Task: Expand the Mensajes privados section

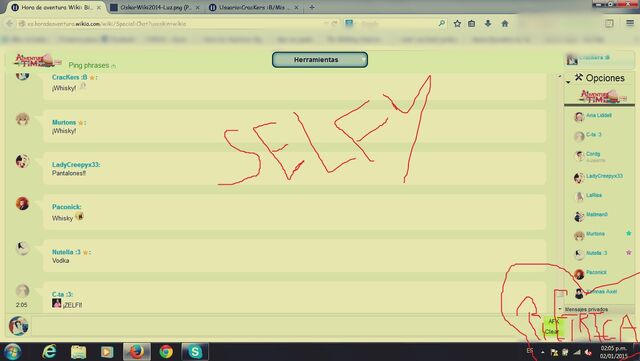Action: (x=586, y=310)
